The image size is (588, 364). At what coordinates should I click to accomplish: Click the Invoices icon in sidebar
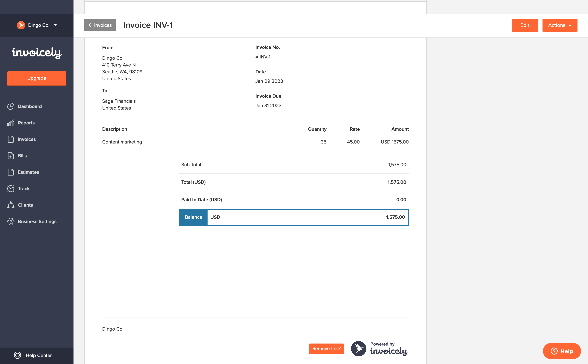point(10,139)
